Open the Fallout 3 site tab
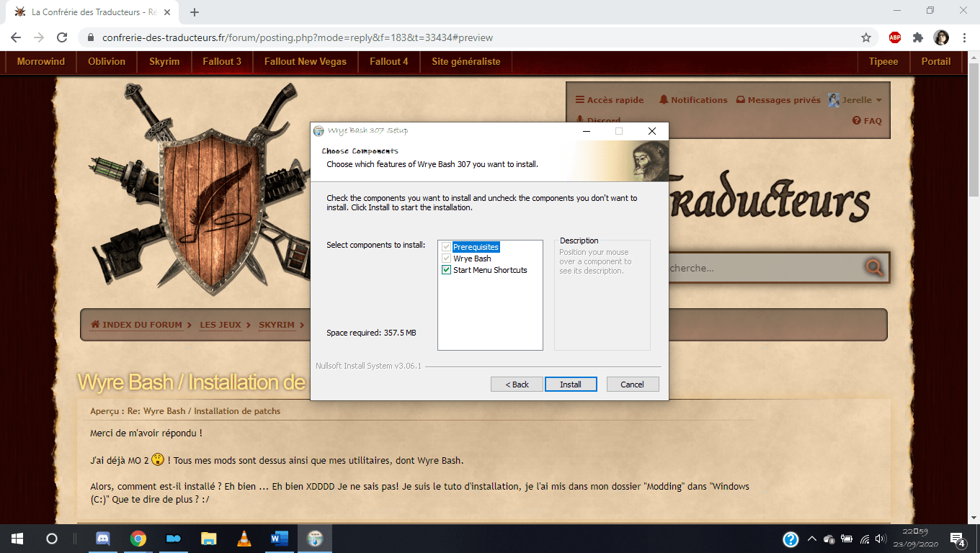Viewport: 980px width, 553px height. (222, 62)
